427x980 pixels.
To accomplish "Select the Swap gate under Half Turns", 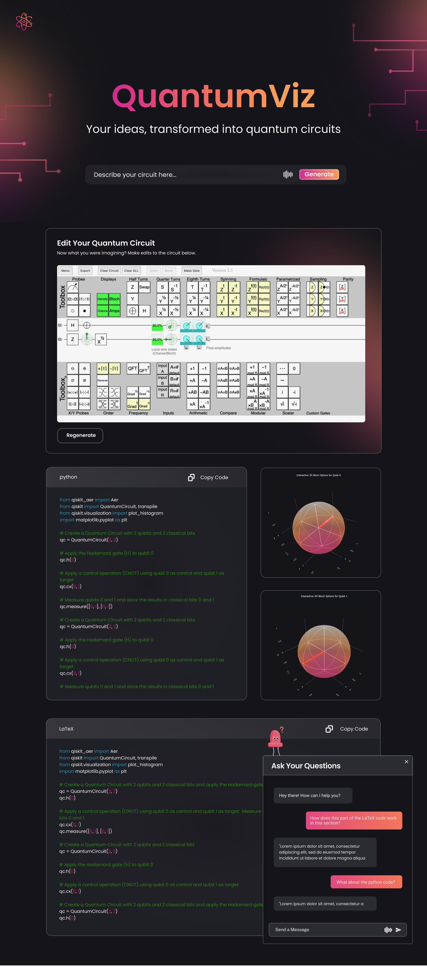I will tap(144, 287).
